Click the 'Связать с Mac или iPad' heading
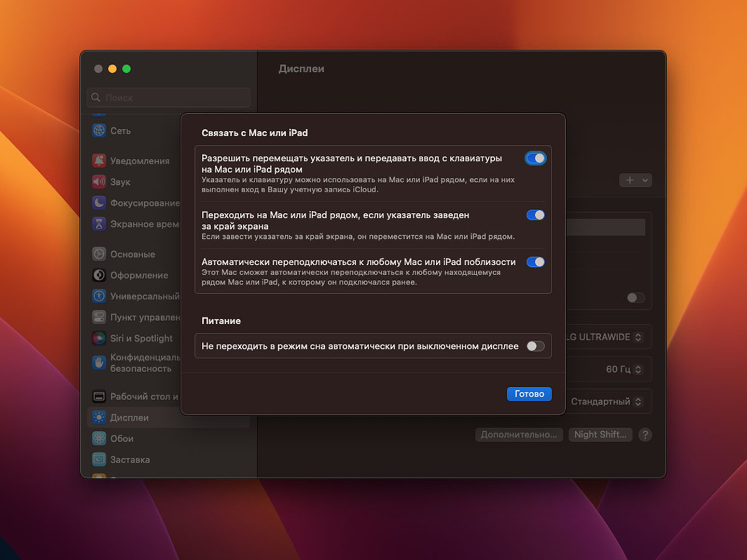Screen dimensions: 747x560 tap(255, 133)
